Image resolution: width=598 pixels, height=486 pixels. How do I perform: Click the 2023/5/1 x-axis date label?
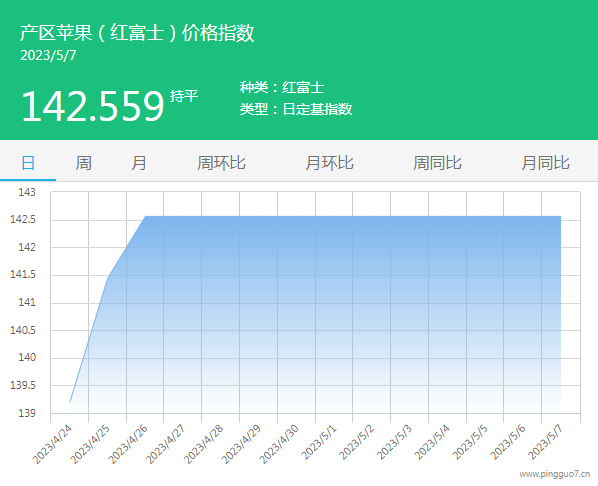(319, 443)
